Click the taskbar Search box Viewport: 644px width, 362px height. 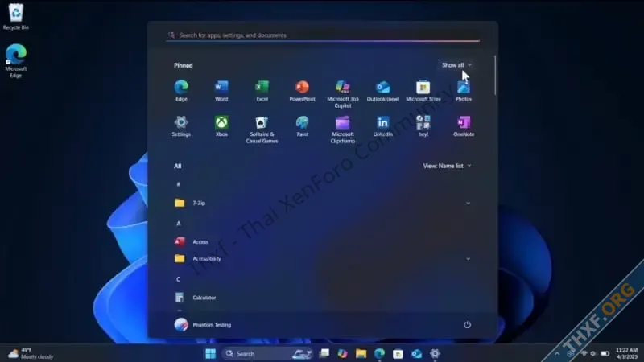coord(268,353)
